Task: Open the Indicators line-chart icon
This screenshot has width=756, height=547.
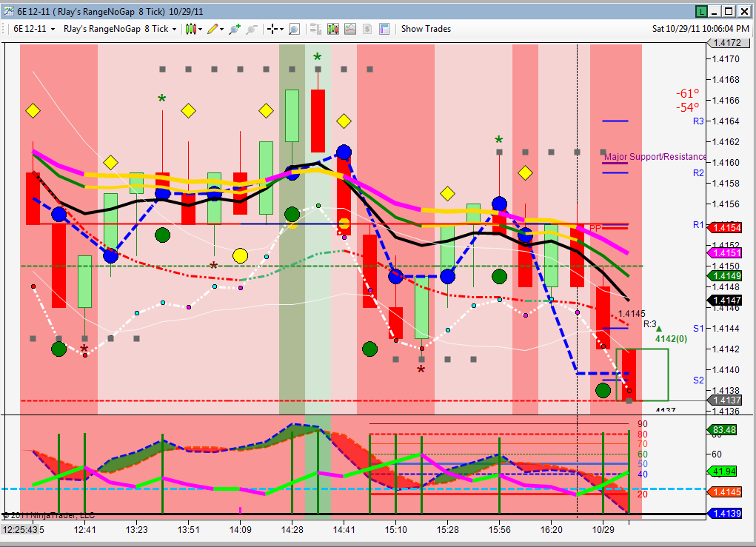Action: pyautogui.click(x=350, y=29)
